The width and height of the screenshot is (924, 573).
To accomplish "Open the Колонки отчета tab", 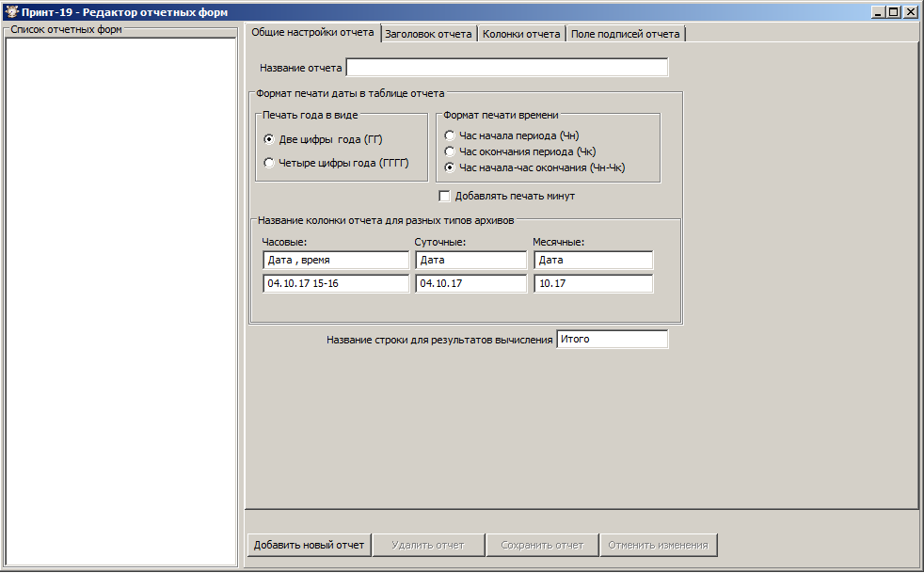I will coord(521,34).
